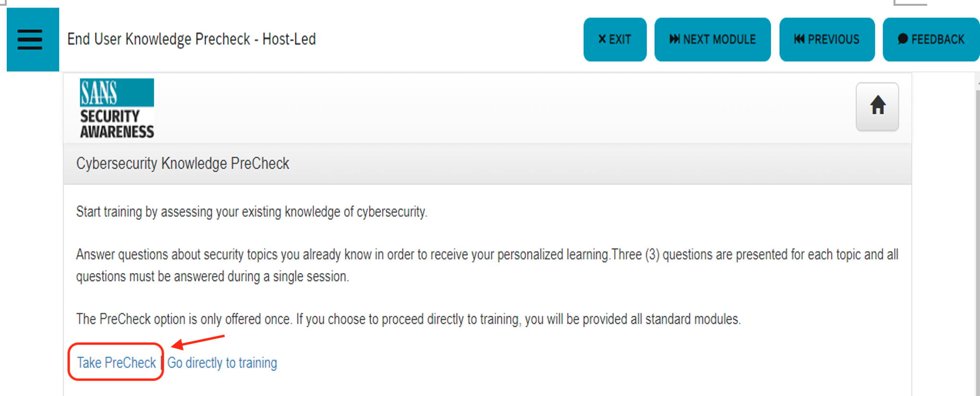The width and height of the screenshot is (980, 396).
Task: Exit the training using the EXIT label
Action: coord(620,39)
